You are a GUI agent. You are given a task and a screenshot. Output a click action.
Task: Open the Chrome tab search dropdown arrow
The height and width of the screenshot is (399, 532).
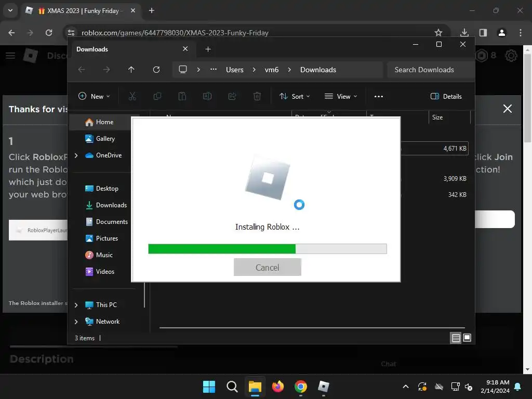pos(10,10)
